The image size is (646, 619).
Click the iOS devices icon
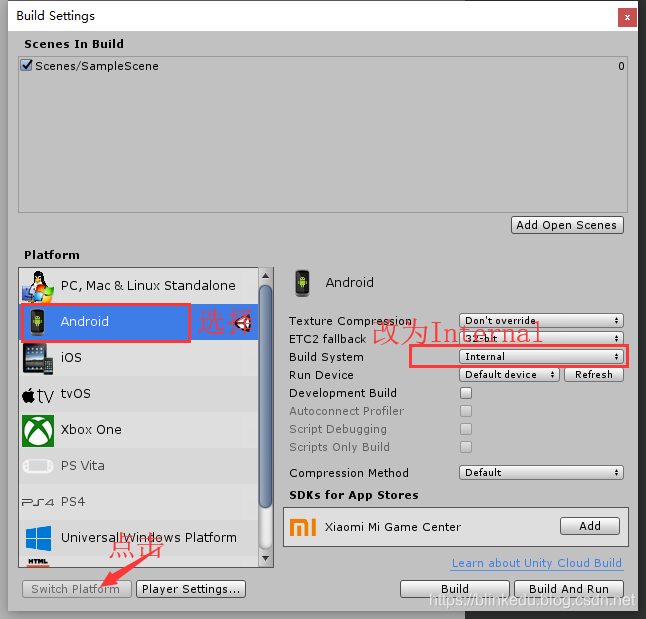[38, 359]
